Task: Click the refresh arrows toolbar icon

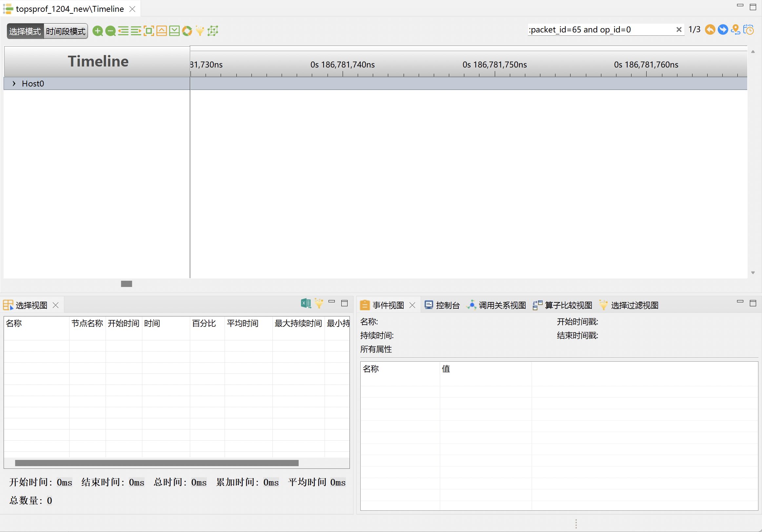Action: click(x=187, y=31)
